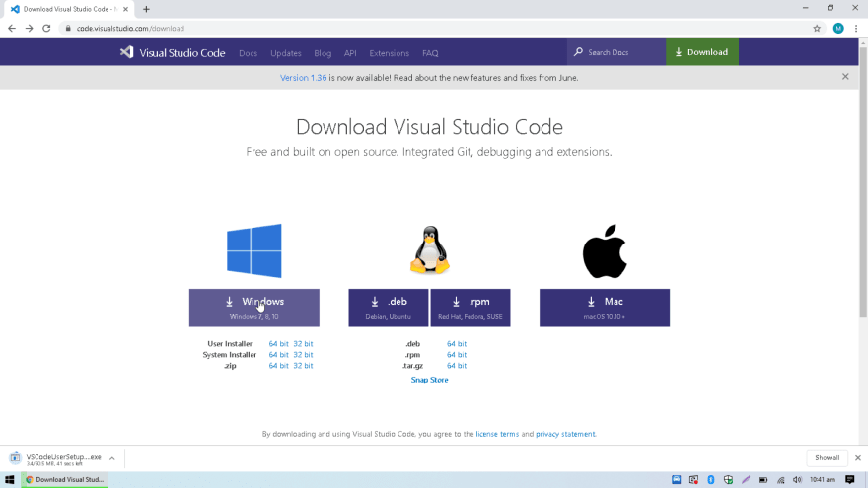Click the Visual Studio Code brand text
The height and width of the screenshot is (488, 868).
tap(182, 53)
